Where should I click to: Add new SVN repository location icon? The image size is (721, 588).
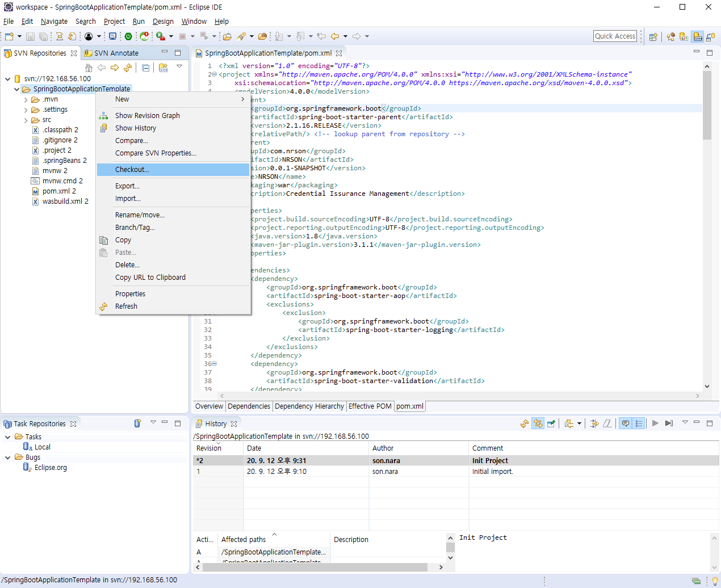coord(164,68)
